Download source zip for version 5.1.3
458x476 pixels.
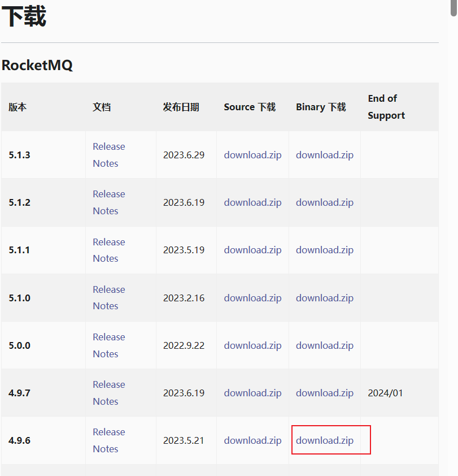pyautogui.click(x=252, y=155)
